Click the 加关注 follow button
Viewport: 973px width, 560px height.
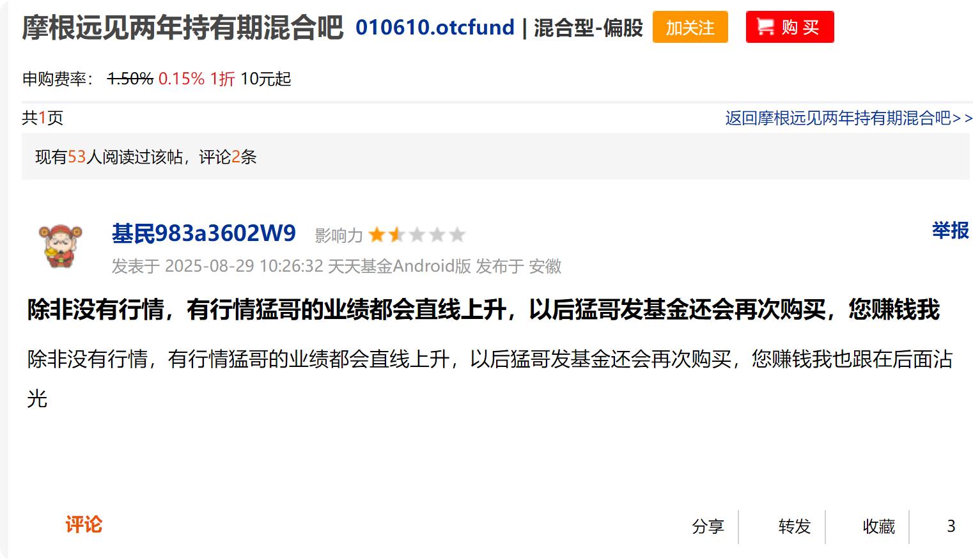click(690, 27)
